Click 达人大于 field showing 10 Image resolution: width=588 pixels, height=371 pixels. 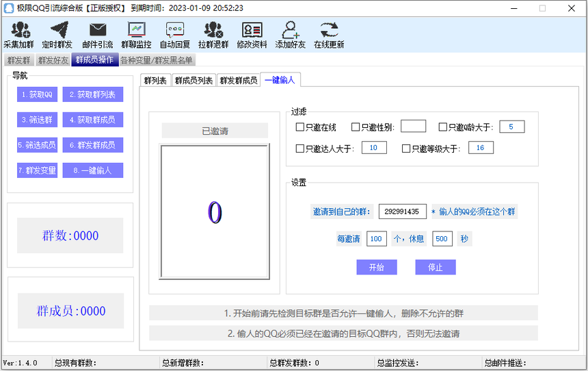pyautogui.click(x=374, y=148)
